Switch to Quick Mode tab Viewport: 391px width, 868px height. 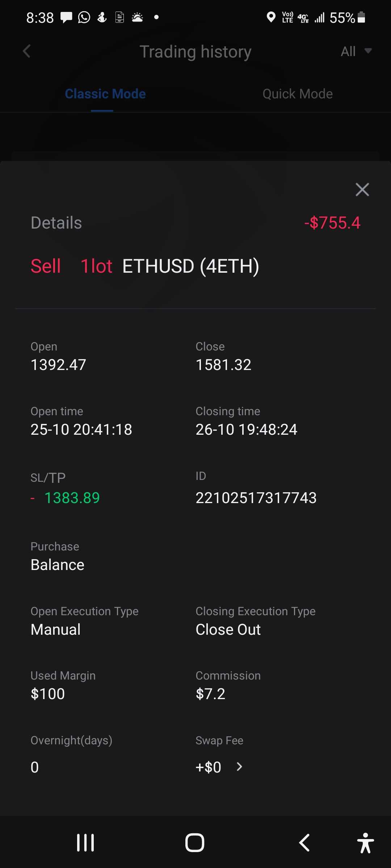[297, 94]
